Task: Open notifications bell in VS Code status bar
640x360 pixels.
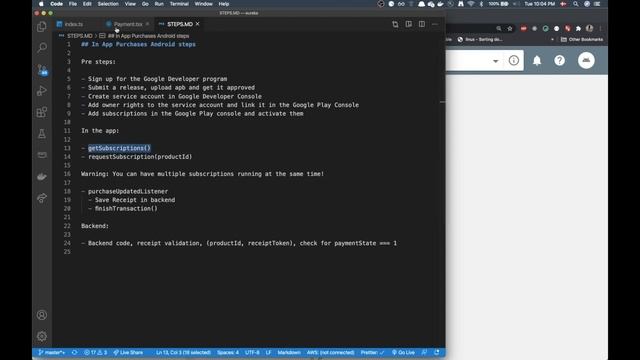Action: [437, 352]
